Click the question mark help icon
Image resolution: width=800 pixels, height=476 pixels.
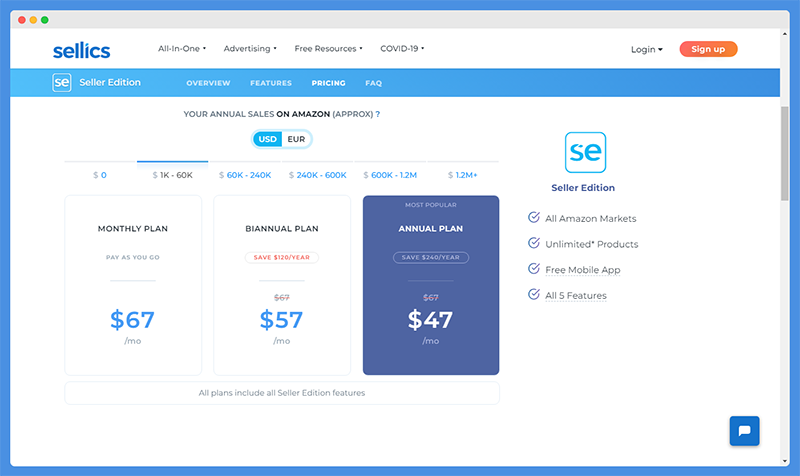tap(378, 114)
